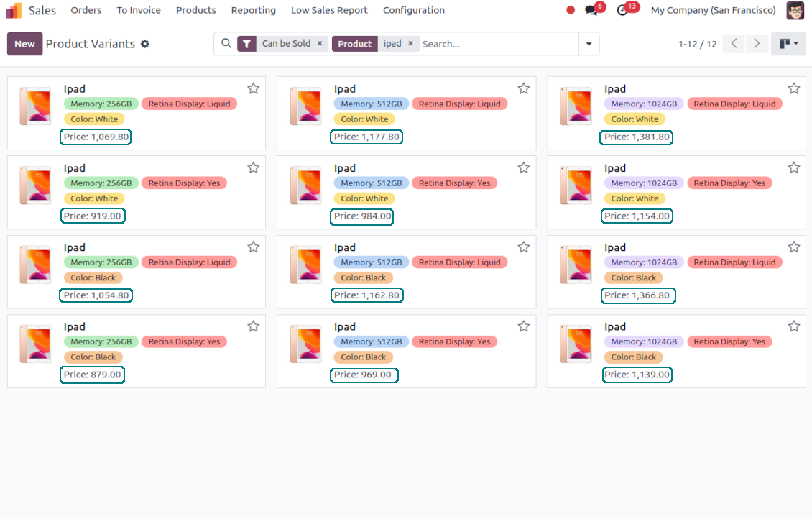Open the To Invoice menu
This screenshot has width=812, height=519.
pos(139,10)
